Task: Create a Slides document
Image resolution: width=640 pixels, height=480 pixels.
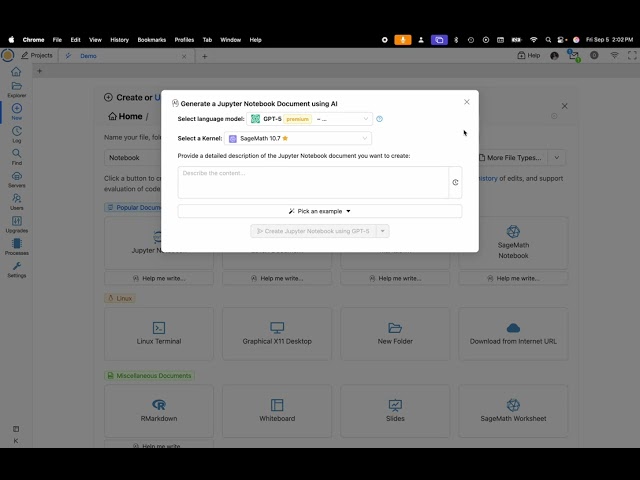Action: tap(395, 411)
